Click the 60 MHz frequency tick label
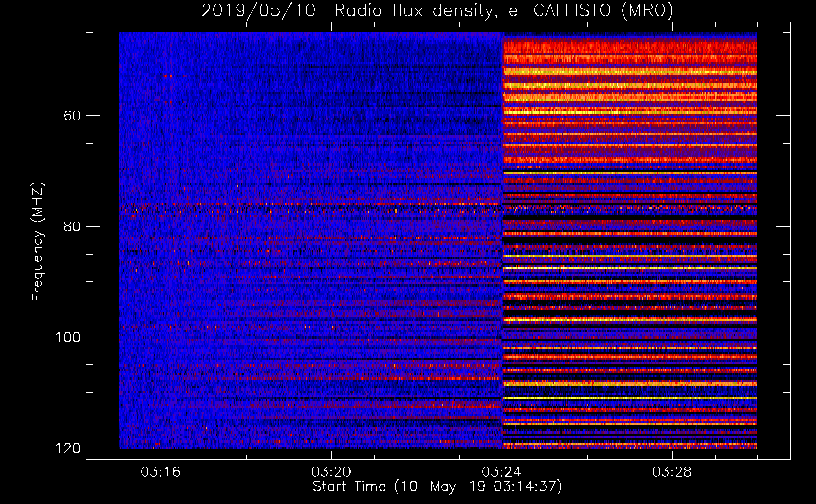The height and width of the screenshot is (504, 816). point(72,116)
